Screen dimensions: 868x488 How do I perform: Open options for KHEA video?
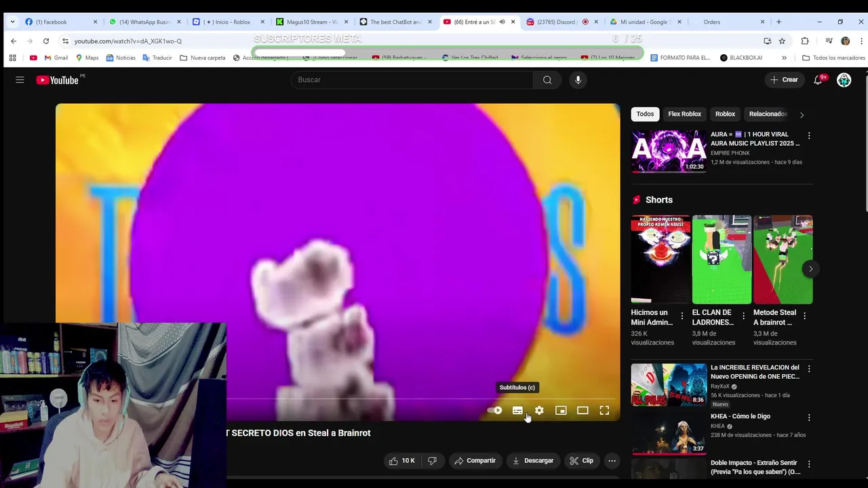coord(808,418)
